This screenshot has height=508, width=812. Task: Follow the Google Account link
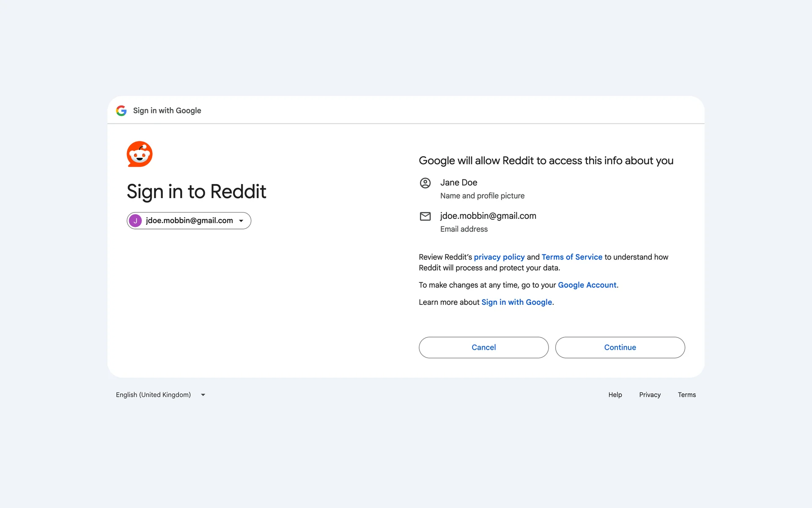[587, 285]
